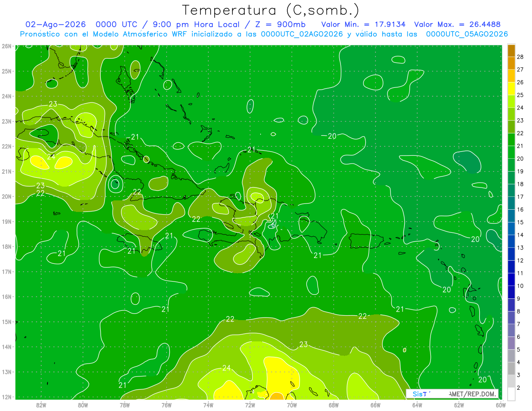Click legend value 17 on color bar
Viewport: 532px width, 411px height.
tap(520, 197)
